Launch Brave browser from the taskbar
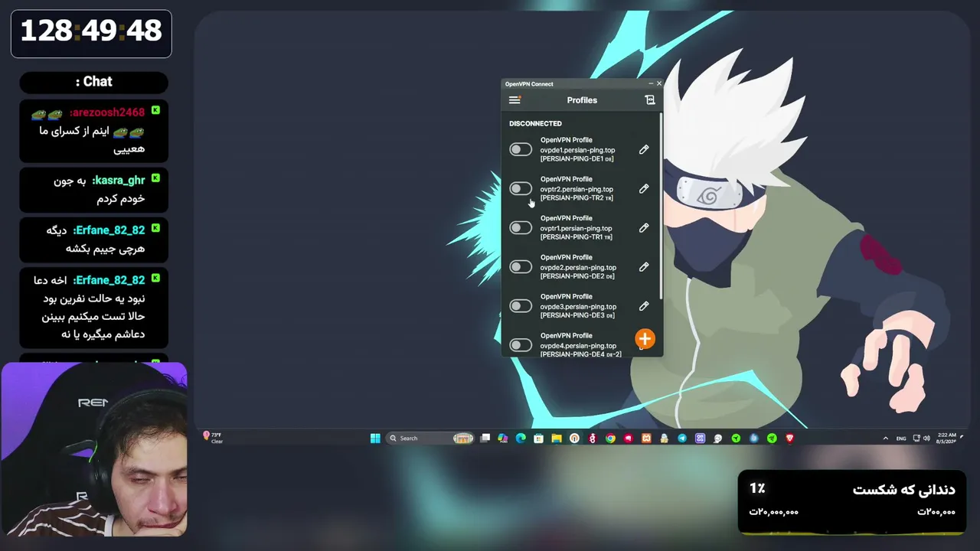The width and height of the screenshot is (980, 551). point(789,439)
